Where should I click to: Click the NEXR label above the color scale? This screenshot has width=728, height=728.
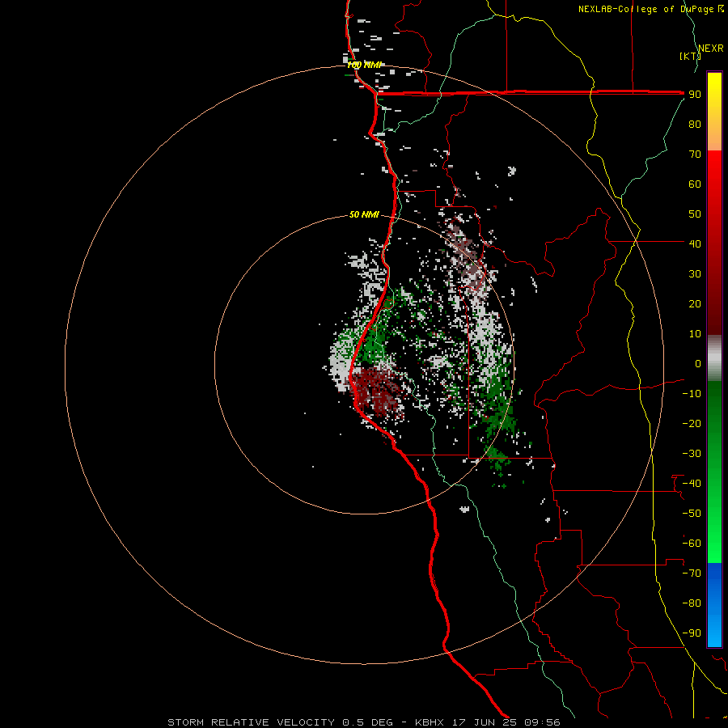(x=711, y=49)
